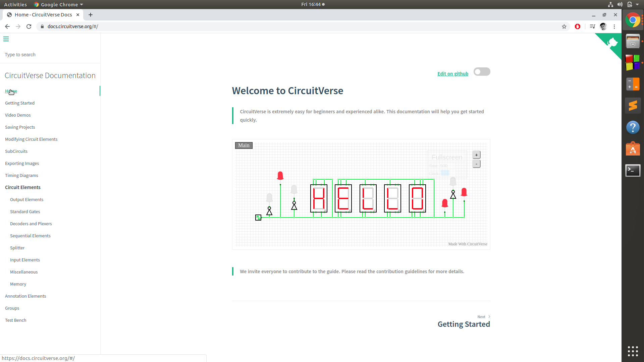Toggle the dark mode switch next to Edit on github

482,71
